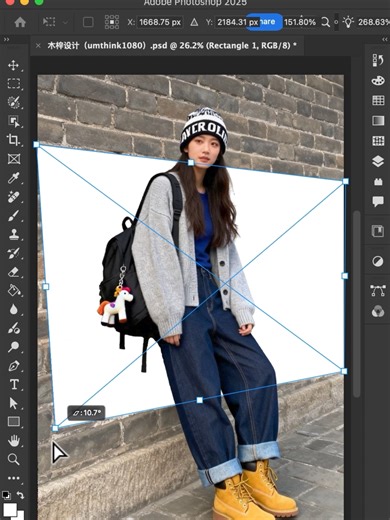Select the Quick Selection brush tool
Viewport: 390px width, 520px height.
coord(14,102)
